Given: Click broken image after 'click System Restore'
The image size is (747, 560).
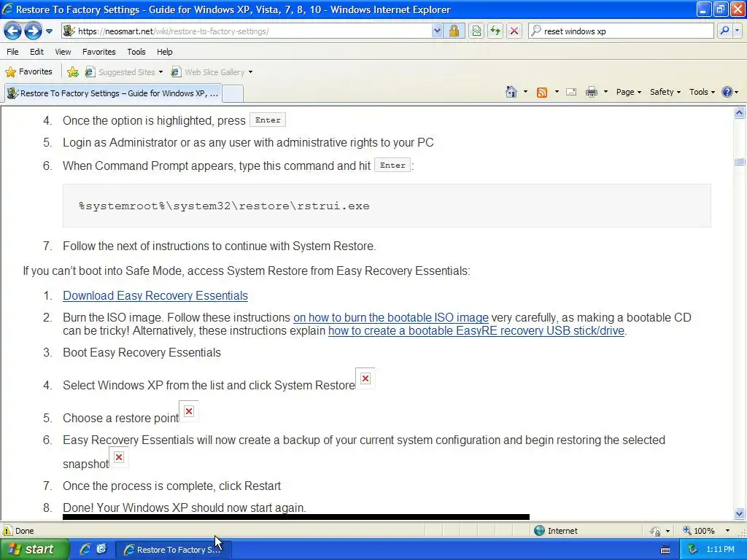Looking at the screenshot, I should coord(365,378).
